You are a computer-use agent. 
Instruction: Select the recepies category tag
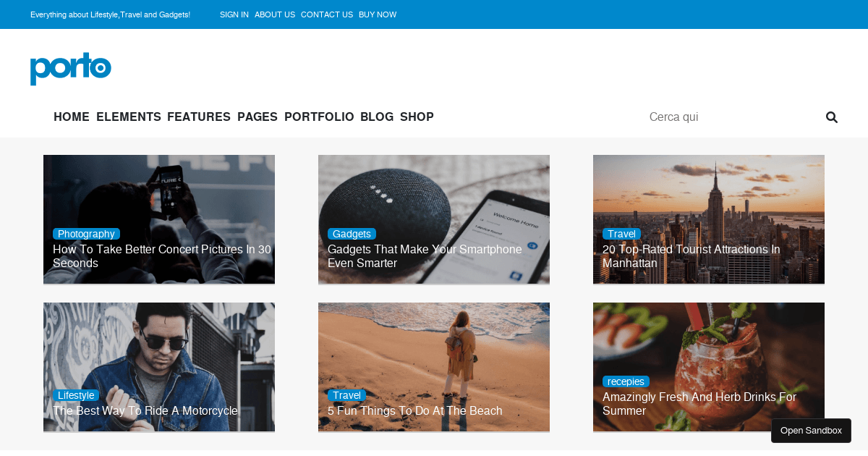pyautogui.click(x=626, y=381)
